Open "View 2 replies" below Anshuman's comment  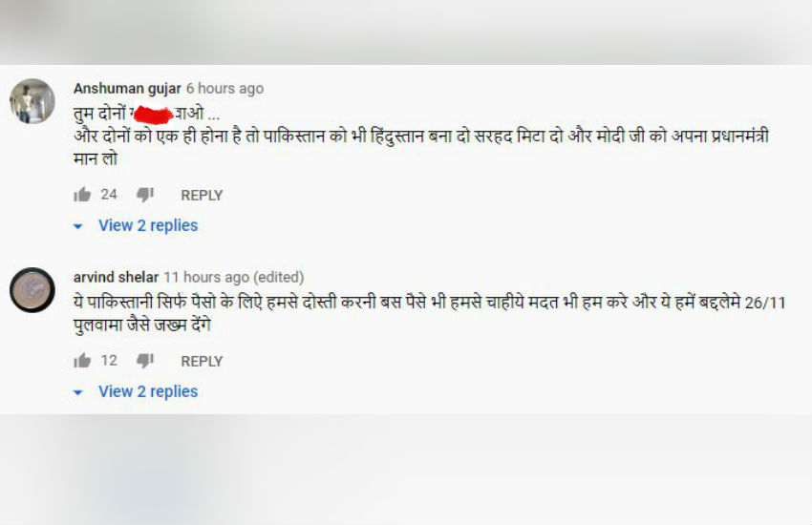coord(148,225)
